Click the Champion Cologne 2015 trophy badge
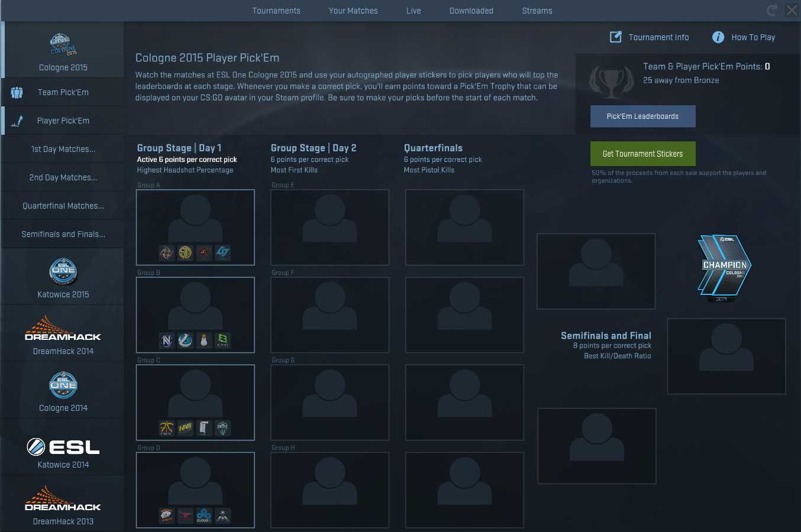The image size is (801, 532). pyautogui.click(x=725, y=268)
